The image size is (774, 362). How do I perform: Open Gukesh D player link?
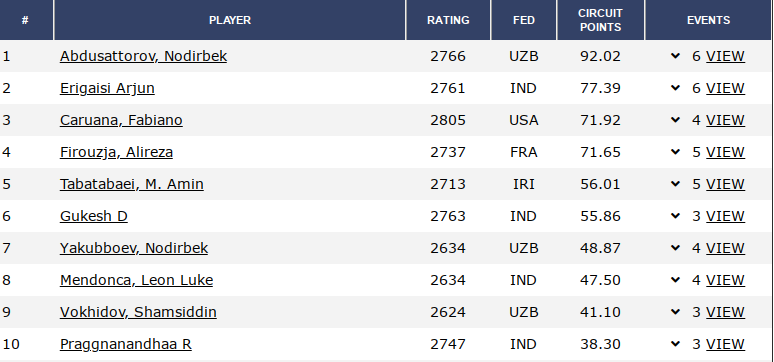pyautogui.click(x=94, y=216)
